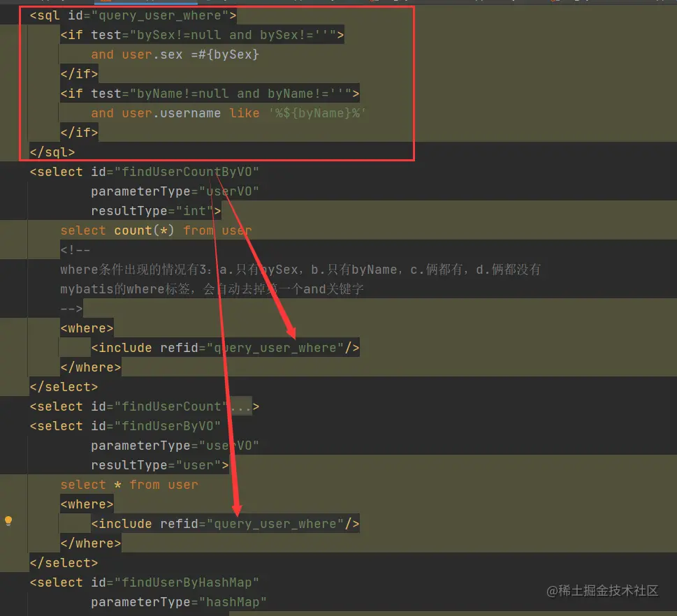Click the select id="findUserCountByVO" tag
This screenshot has height=616, width=677.
144,172
